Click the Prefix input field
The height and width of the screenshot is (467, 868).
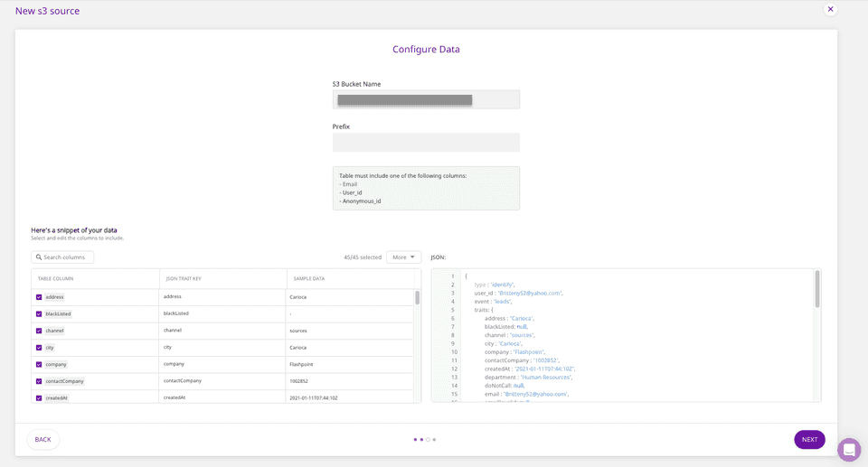[426, 143]
